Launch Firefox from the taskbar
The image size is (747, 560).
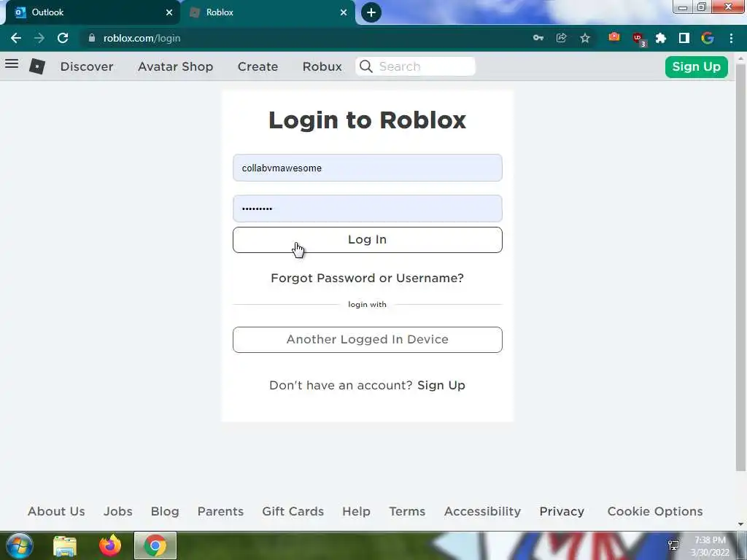(110, 545)
